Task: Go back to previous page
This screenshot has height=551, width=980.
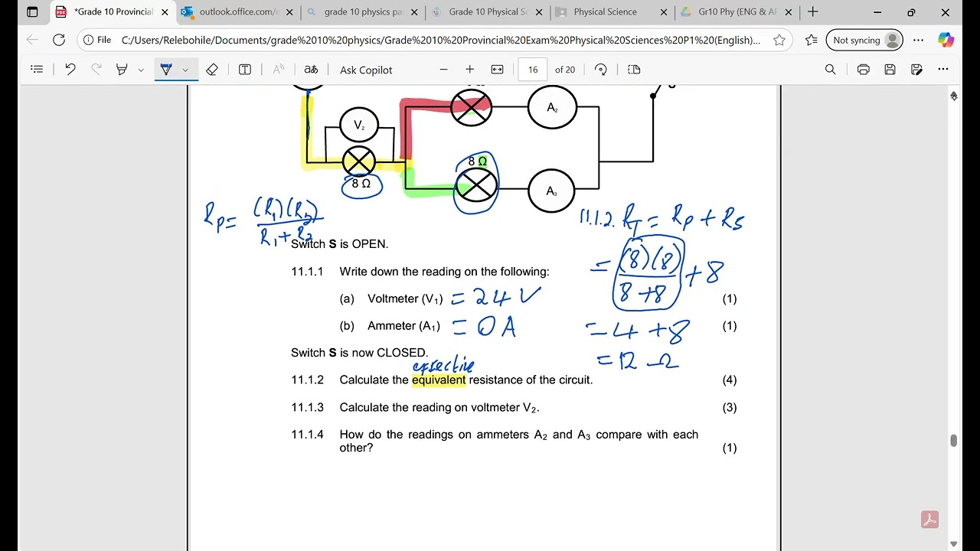Action: [x=31, y=40]
